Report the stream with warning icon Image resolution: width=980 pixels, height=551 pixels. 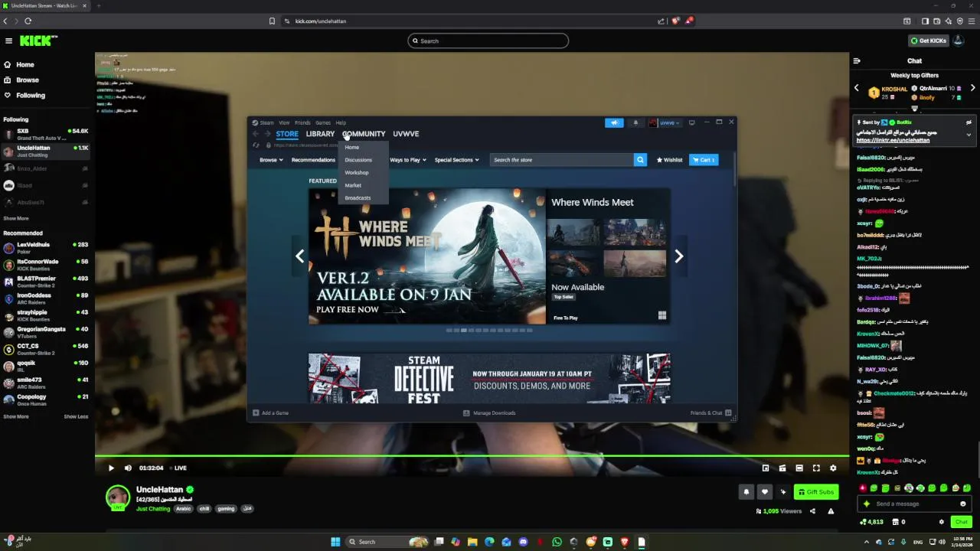pyautogui.click(x=831, y=511)
